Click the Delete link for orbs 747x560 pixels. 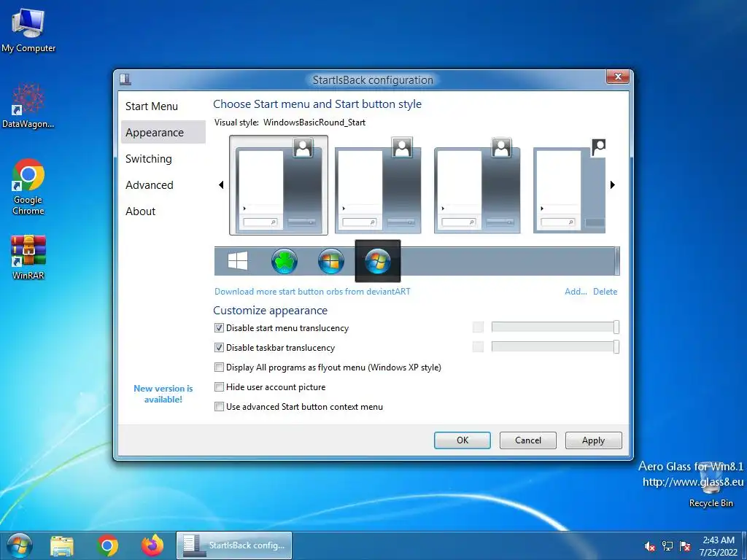tap(605, 292)
